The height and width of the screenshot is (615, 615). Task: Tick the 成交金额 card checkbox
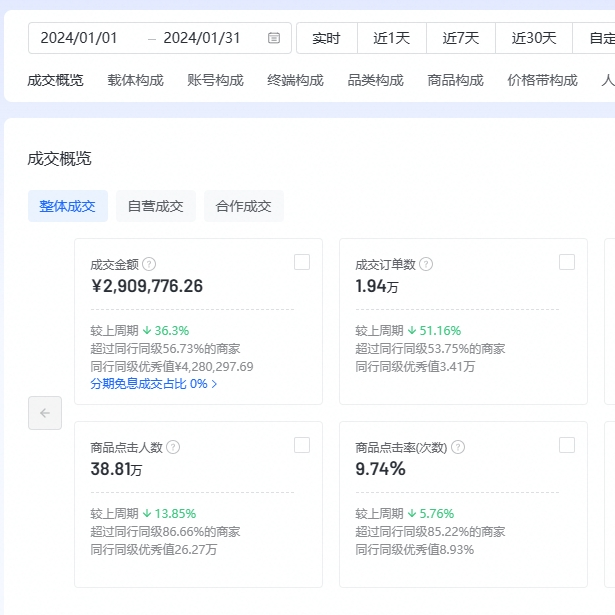click(302, 262)
